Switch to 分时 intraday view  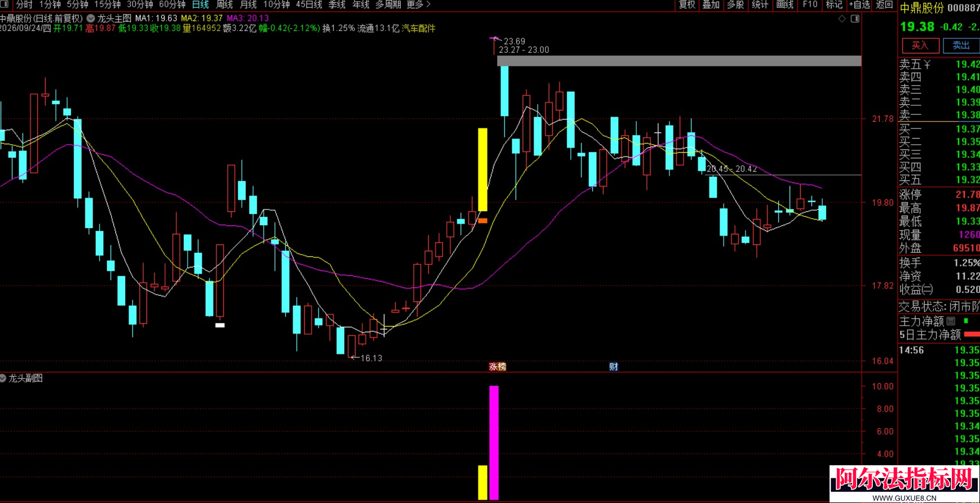tap(24, 5)
